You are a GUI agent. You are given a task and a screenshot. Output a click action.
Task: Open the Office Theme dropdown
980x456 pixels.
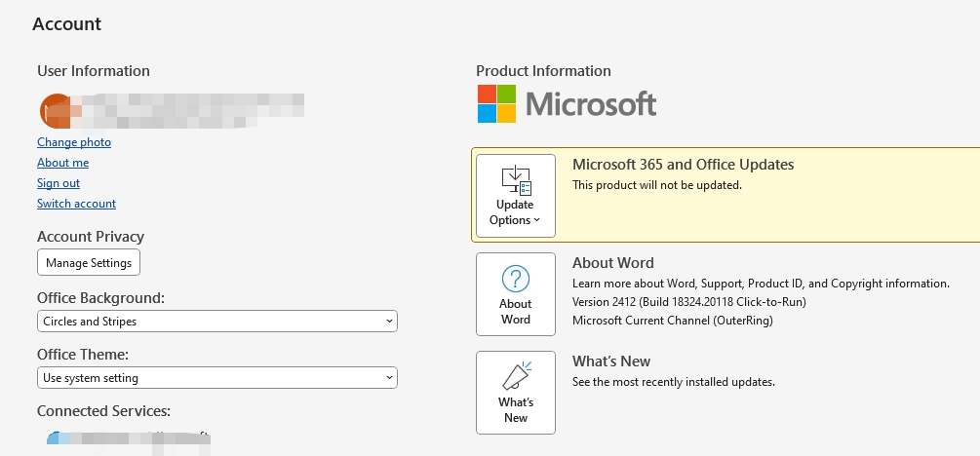click(216, 377)
